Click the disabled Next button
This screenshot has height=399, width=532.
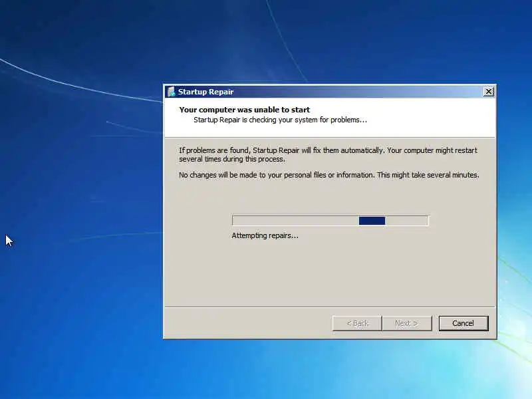tap(407, 323)
